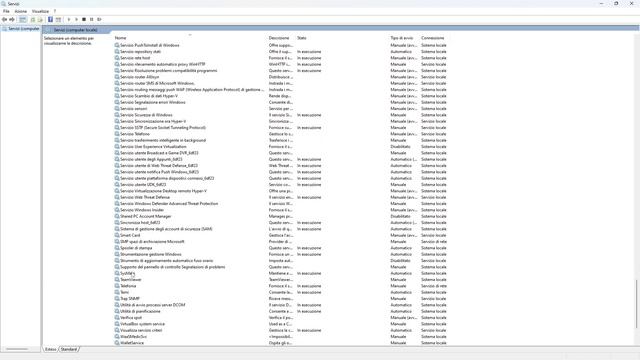Click the gear icon beside Shared PC Account Manager
The height and width of the screenshot is (360, 640).
117,216
